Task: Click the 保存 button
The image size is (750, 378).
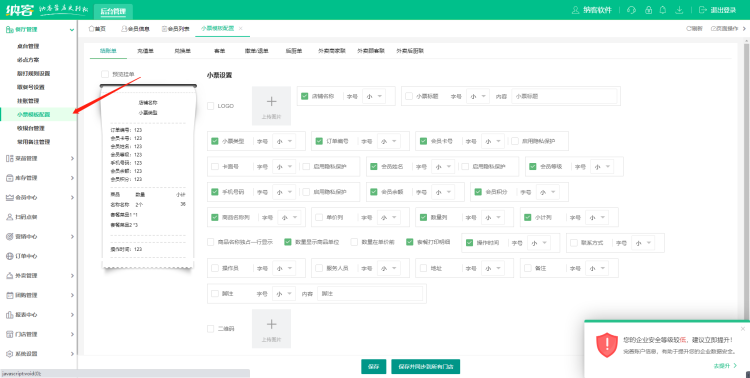Action: click(374, 367)
